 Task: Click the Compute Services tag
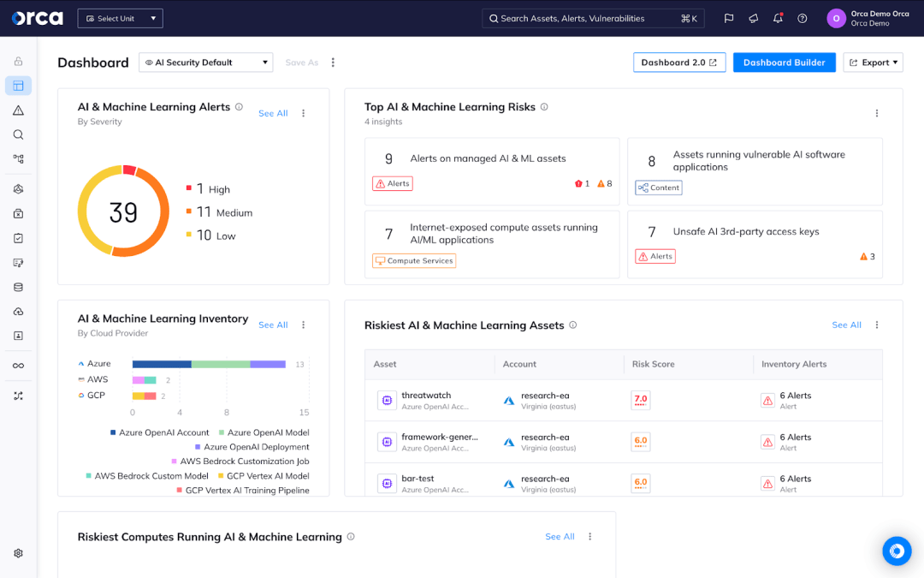tap(414, 260)
